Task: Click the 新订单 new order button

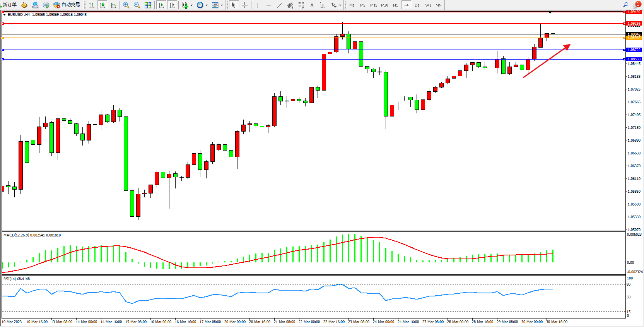Action: (x=9, y=5)
